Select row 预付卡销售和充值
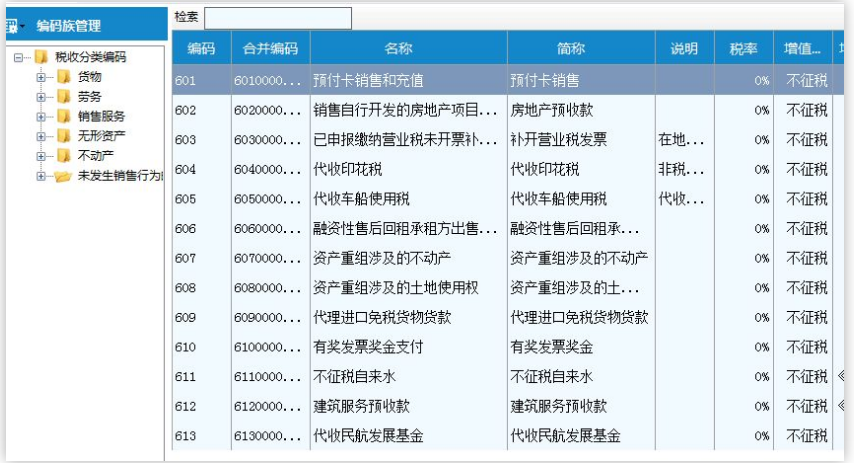Viewport: 854px width, 463px height. point(508,80)
